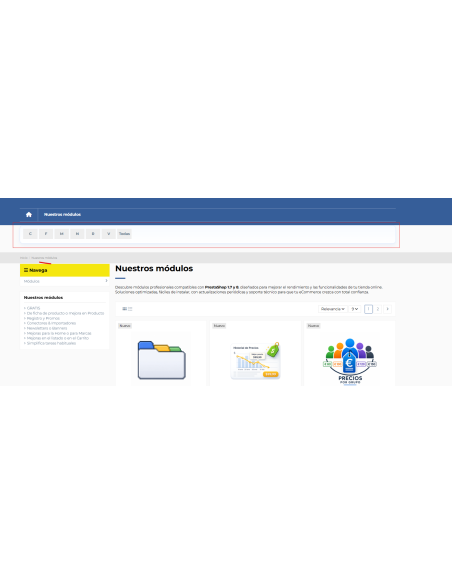
Task: Click the next page arrow
Action: 387,309
